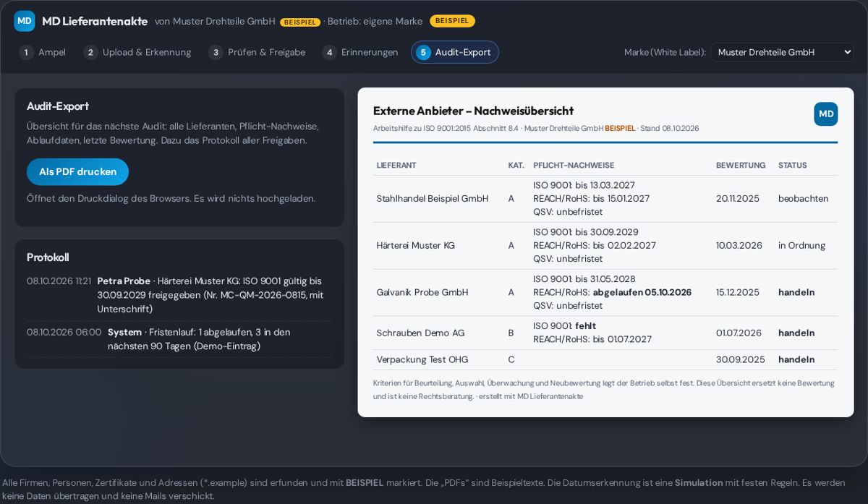Click the Als PDF drucken button
The width and height of the screenshot is (868, 504).
pos(77,172)
